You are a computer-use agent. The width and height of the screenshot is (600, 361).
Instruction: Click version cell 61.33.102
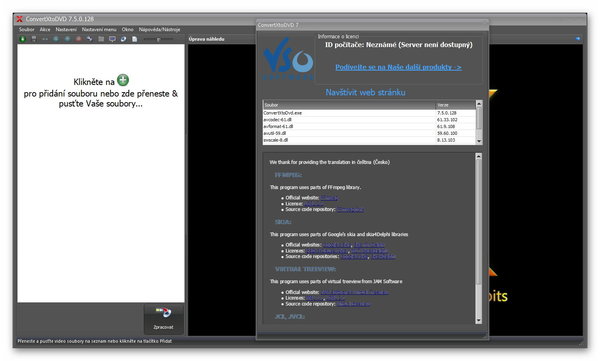[x=447, y=120]
